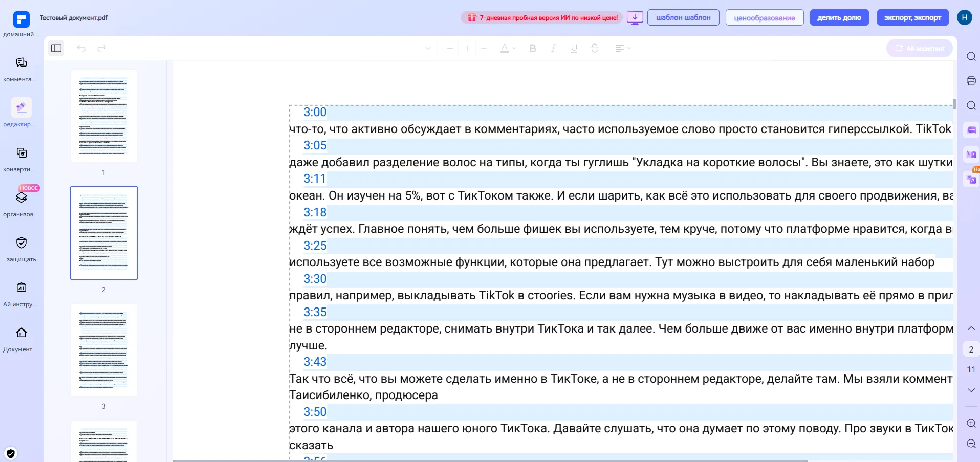Go to next page with down chevron

click(x=971, y=390)
